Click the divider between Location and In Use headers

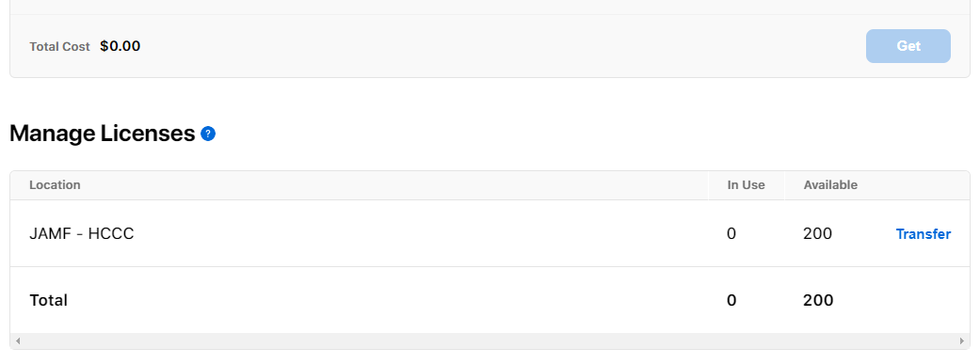pos(708,185)
